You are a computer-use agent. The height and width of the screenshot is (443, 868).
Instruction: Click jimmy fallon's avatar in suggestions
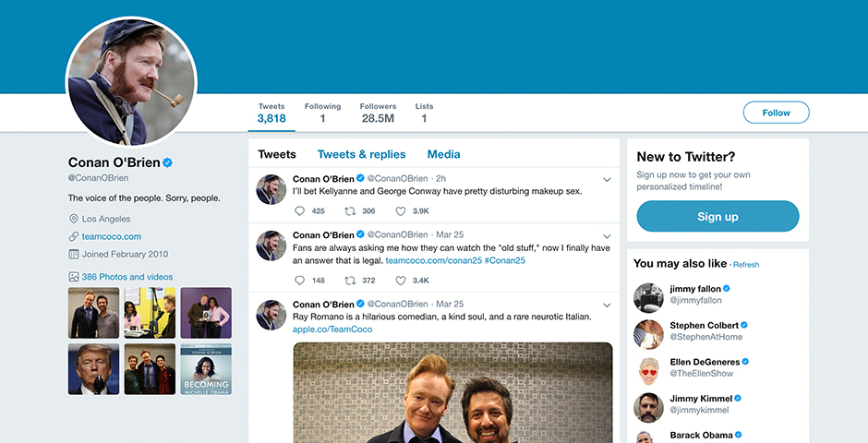point(648,298)
